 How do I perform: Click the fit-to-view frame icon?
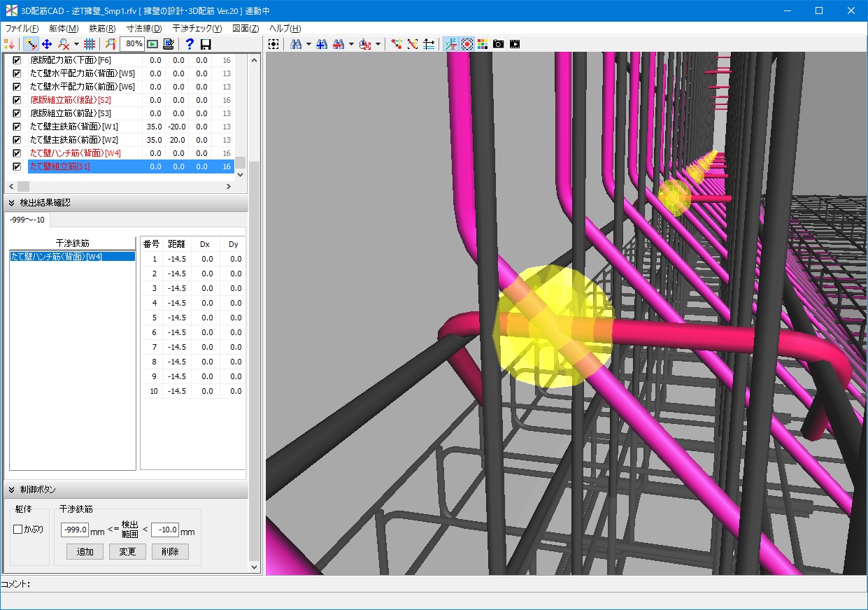click(273, 44)
